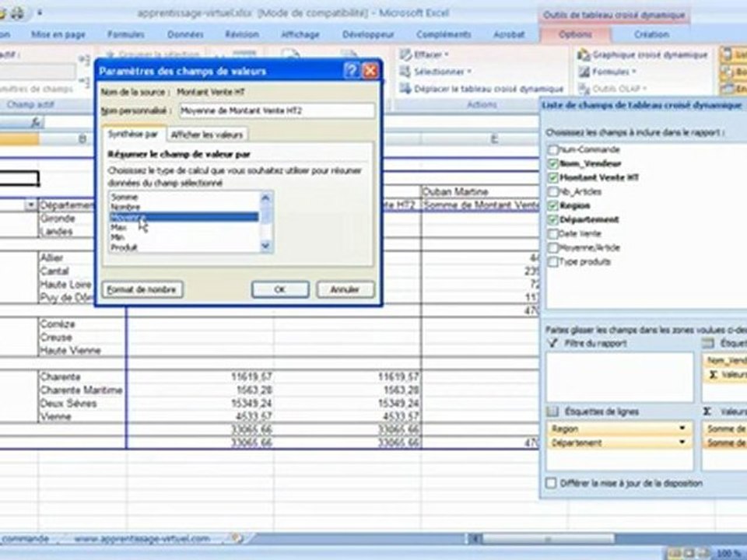Expand the Formules dropdown in the Outils group
This screenshot has height=560, width=747.
pos(635,72)
